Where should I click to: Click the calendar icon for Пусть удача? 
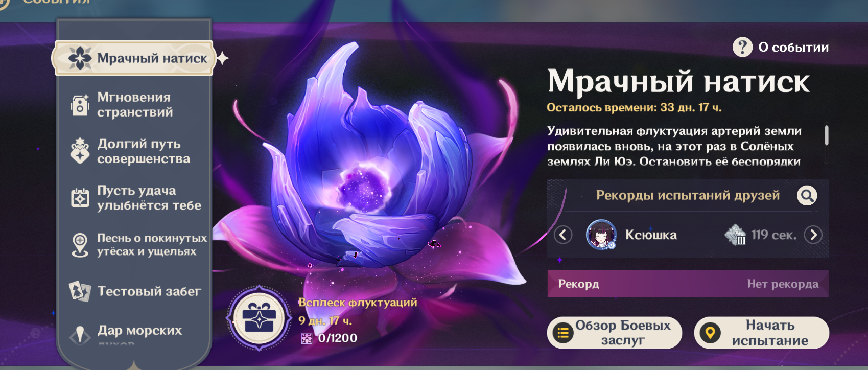tap(80, 198)
